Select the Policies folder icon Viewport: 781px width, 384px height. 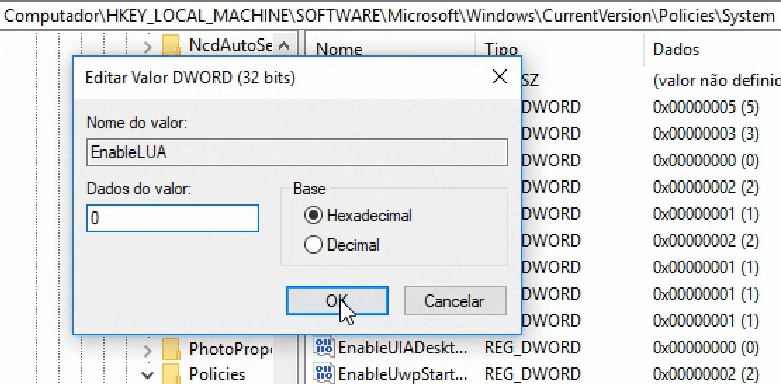(x=172, y=374)
